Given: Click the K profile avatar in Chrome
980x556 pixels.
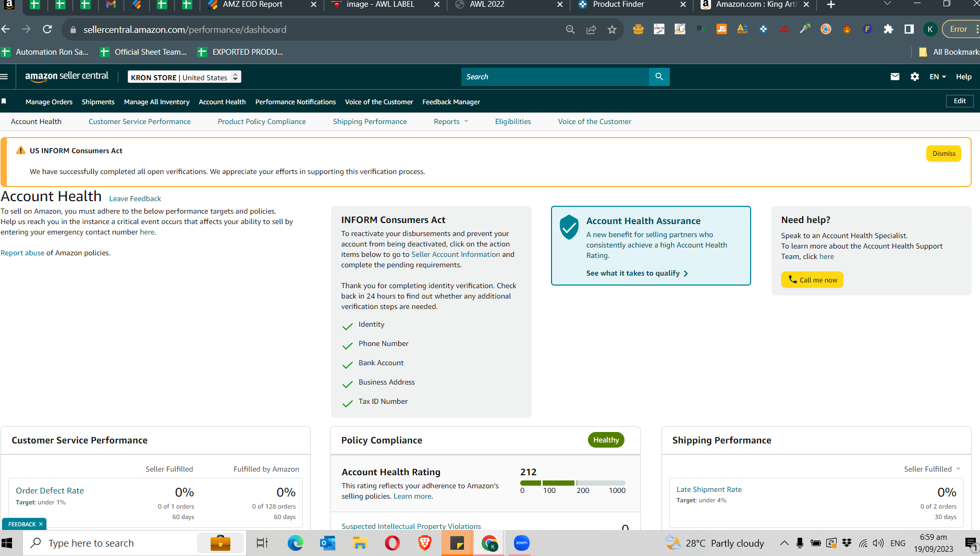Looking at the screenshot, I should pyautogui.click(x=930, y=29).
